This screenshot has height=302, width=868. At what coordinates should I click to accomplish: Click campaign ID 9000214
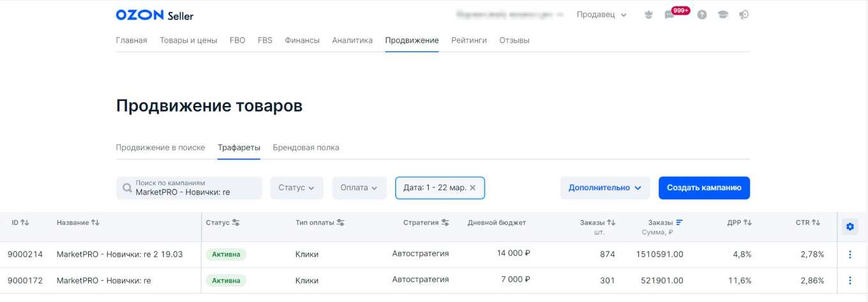pyautogui.click(x=25, y=254)
